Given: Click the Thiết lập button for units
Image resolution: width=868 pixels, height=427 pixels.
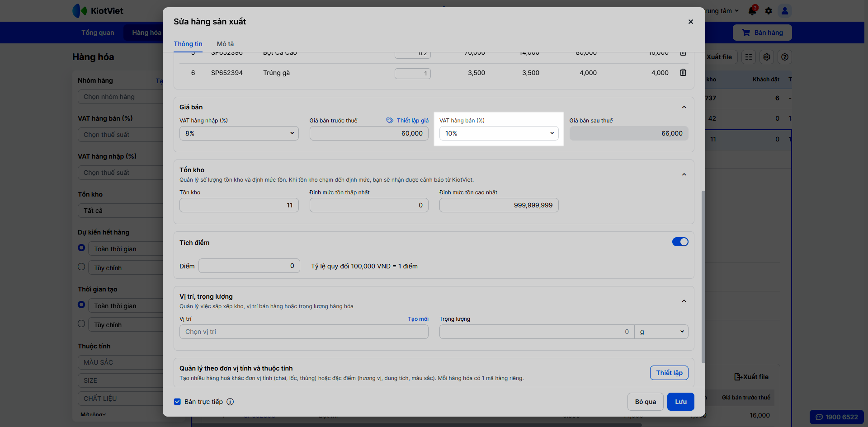Looking at the screenshot, I should 669,373.
